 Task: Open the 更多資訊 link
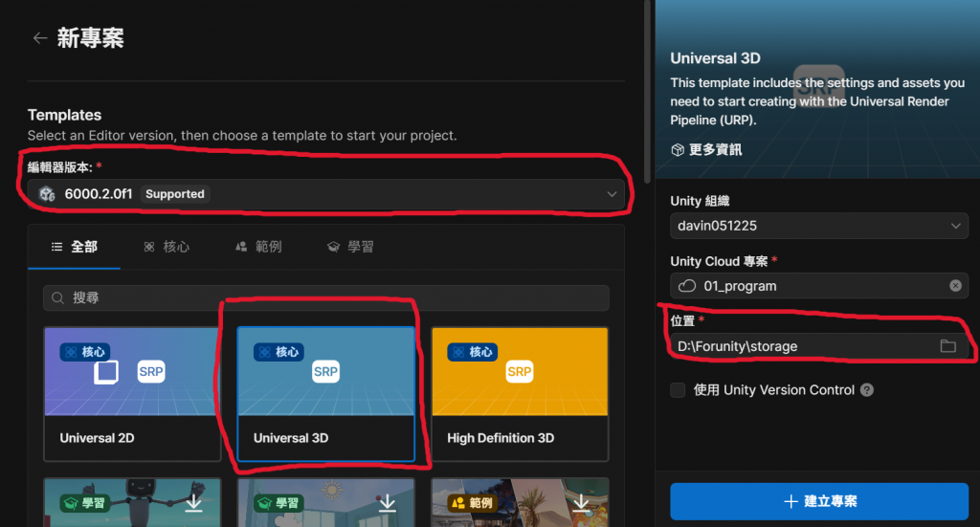[715, 150]
